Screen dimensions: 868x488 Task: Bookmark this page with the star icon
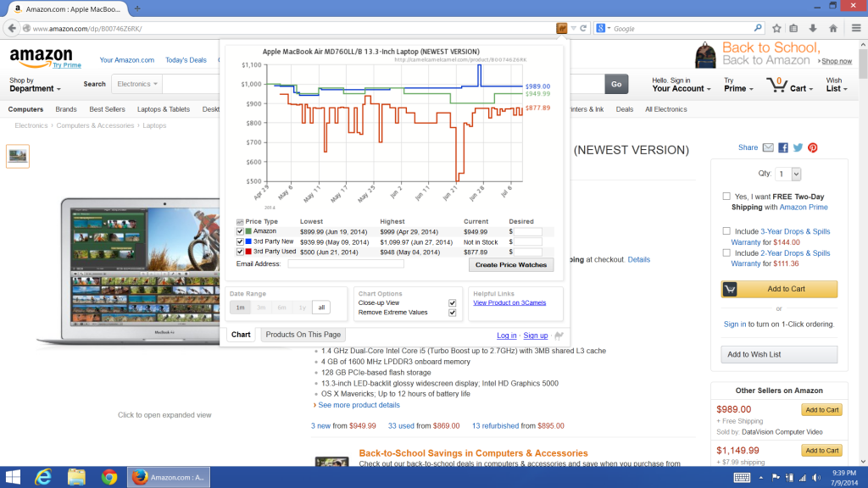pos(776,28)
